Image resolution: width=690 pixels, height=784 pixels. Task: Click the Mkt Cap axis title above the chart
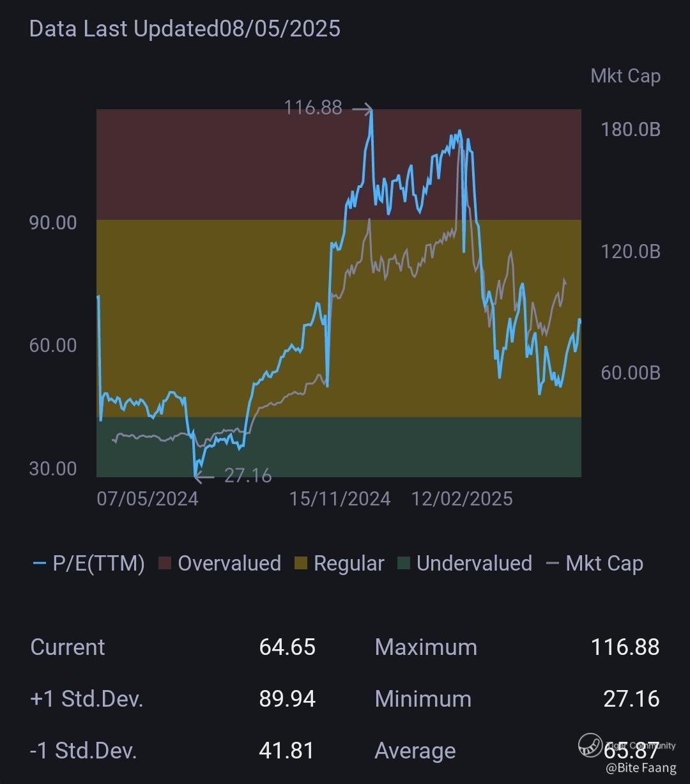625,76
